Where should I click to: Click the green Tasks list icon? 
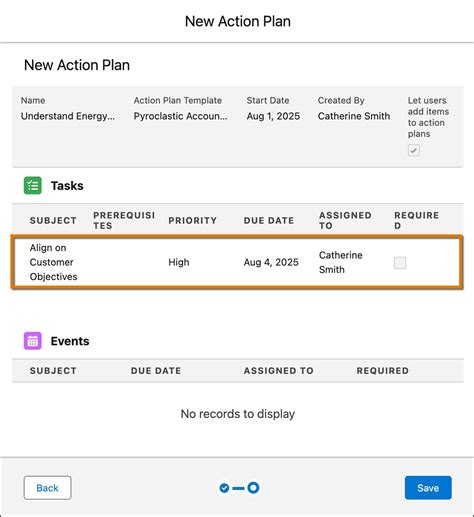33,185
